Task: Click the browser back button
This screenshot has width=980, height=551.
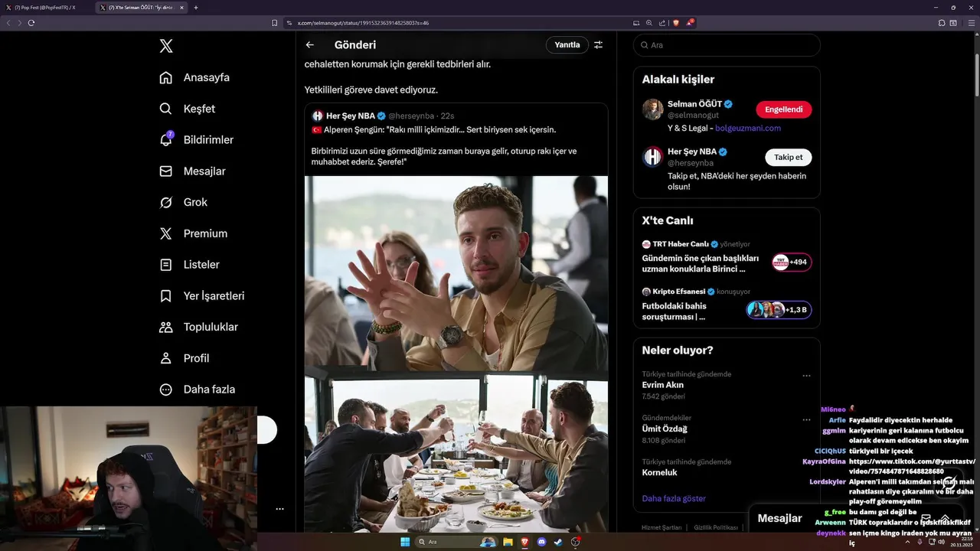Action: click(8, 23)
